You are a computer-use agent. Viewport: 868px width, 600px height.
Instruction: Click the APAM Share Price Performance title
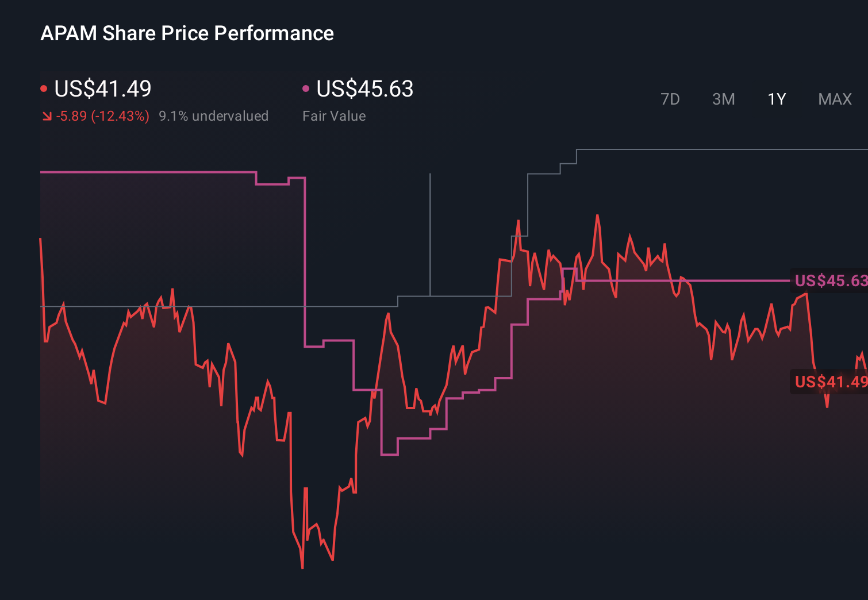point(187,33)
